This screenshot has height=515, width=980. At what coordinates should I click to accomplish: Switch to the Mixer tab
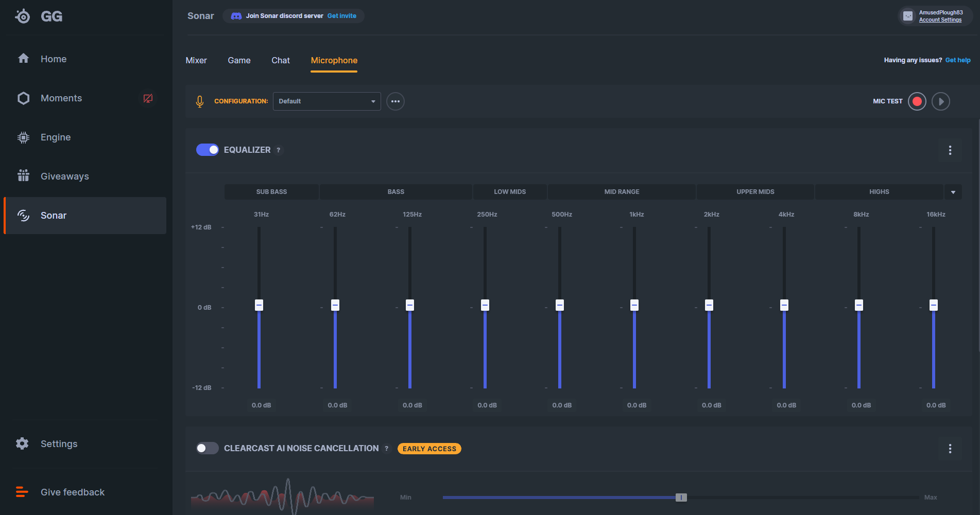point(196,61)
